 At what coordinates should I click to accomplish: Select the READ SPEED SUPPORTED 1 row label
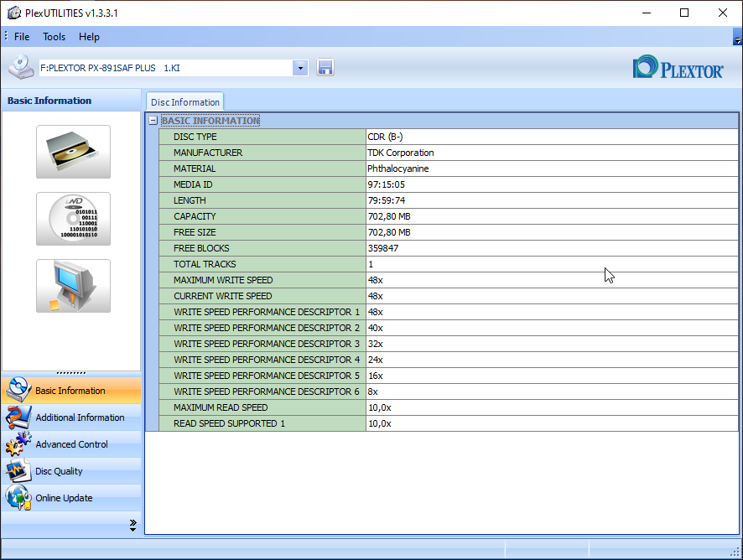click(229, 423)
